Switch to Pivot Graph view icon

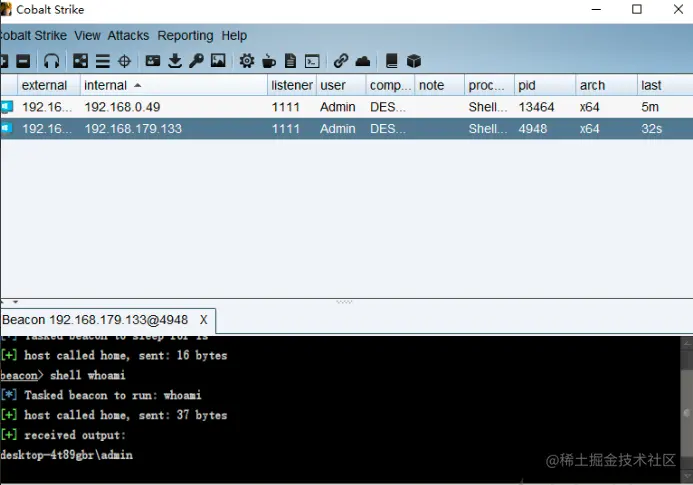(80, 61)
